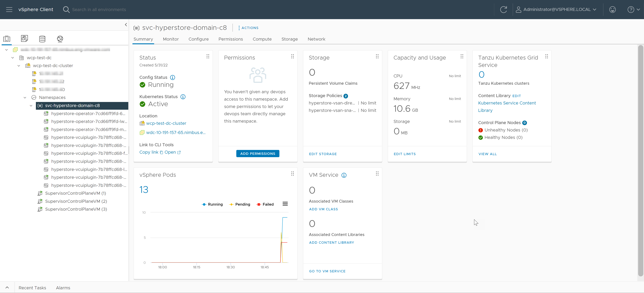Select Namespaces folder in tree
Image resolution: width=644 pixels, height=293 pixels.
coord(52,97)
